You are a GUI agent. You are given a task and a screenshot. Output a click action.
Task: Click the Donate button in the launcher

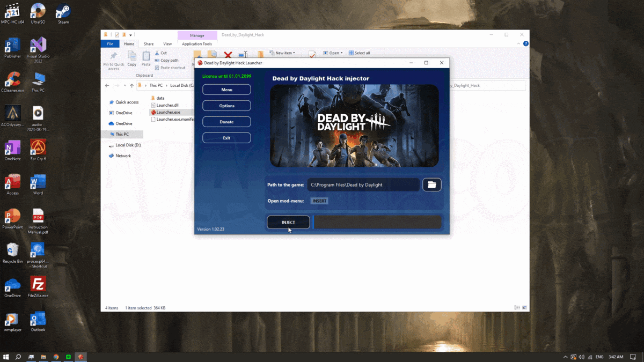pos(226,121)
